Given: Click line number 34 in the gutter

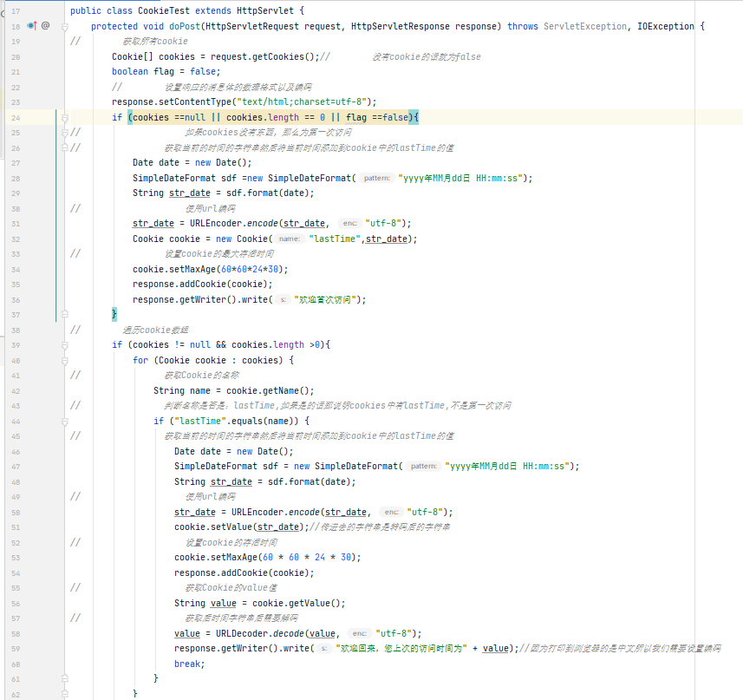Looking at the screenshot, I should click(16, 270).
